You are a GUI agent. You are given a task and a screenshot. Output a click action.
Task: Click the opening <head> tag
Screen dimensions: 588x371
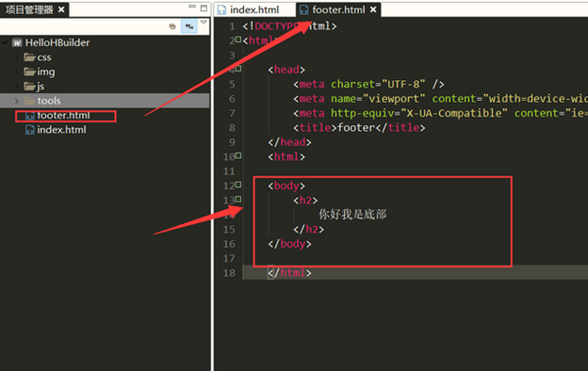(x=286, y=70)
